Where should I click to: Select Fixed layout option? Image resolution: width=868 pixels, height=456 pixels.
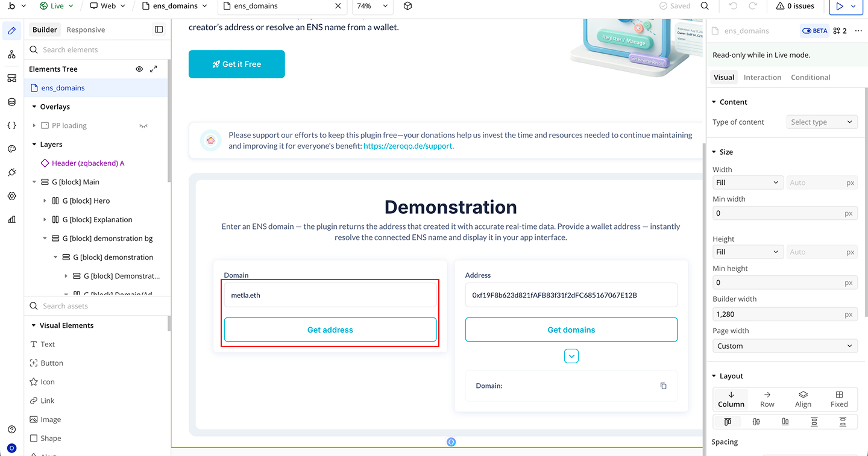pyautogui.click(x=839, y=399)
